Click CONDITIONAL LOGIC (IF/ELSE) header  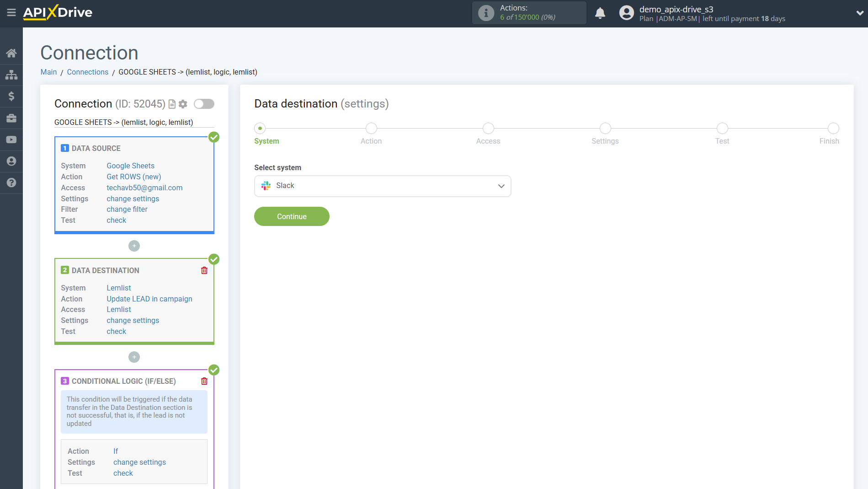(x=123, y=381)
